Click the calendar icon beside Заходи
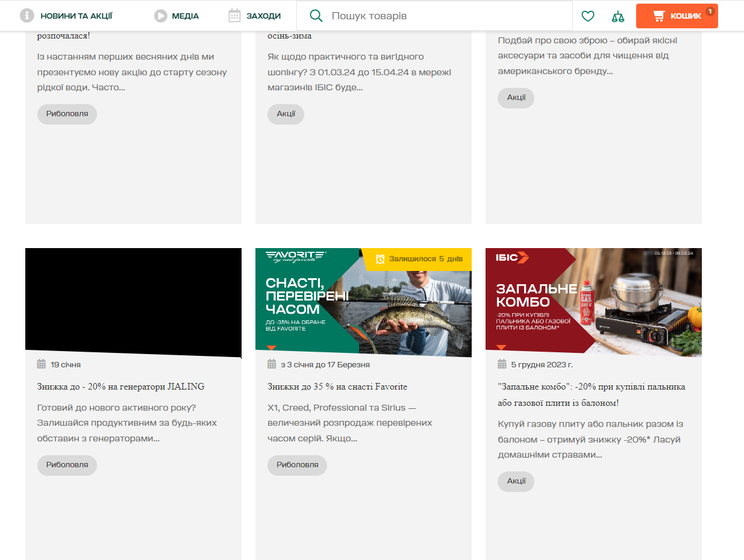 pyautogui.click(x=235, y=16)
